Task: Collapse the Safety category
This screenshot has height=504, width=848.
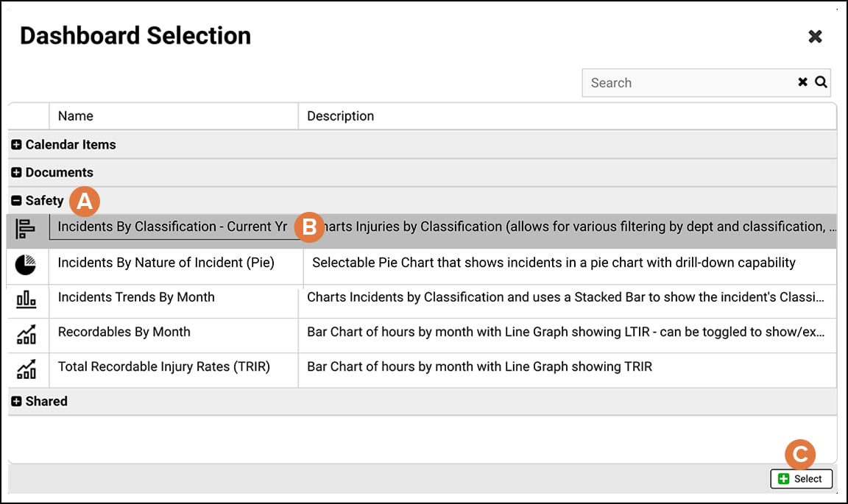Action: pyautogui.click(x=15, y=200)
